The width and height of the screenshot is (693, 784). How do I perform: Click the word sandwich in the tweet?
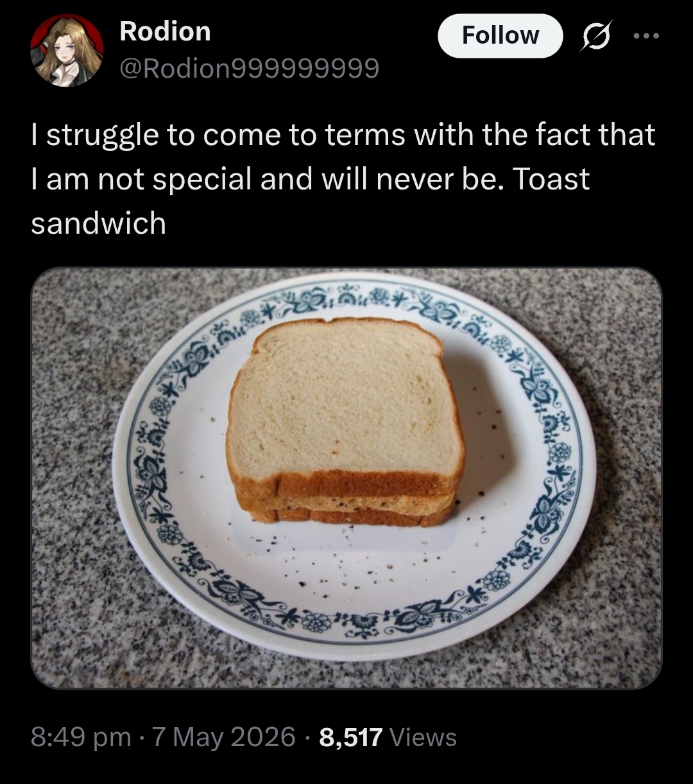[98, 223]
